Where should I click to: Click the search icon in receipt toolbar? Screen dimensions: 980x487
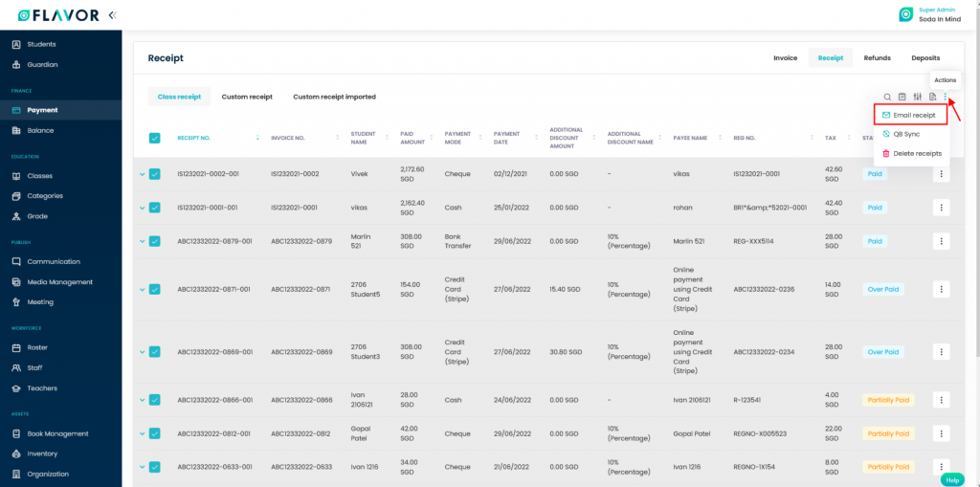click(887, 97)
